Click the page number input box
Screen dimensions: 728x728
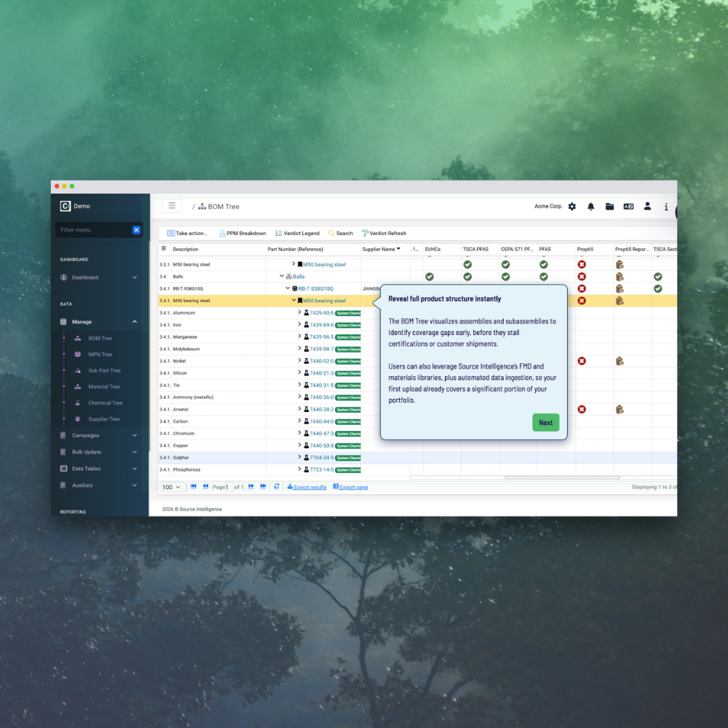click(229, 487)
